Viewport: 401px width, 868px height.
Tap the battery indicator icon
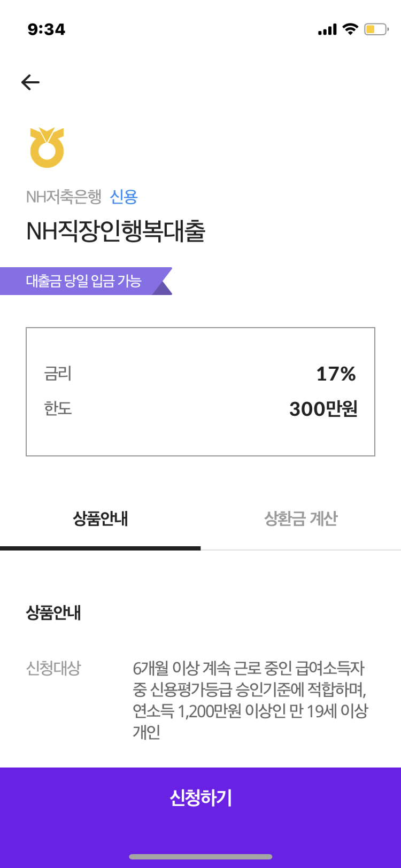click(376, 29)
